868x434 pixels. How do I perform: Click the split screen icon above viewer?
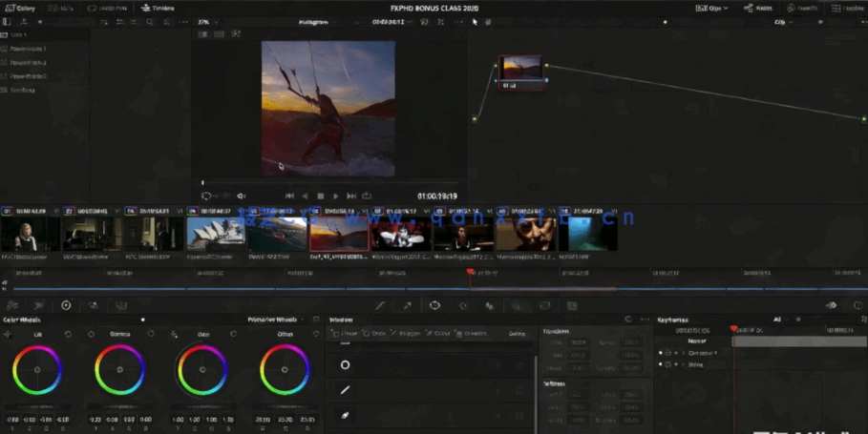220,34
